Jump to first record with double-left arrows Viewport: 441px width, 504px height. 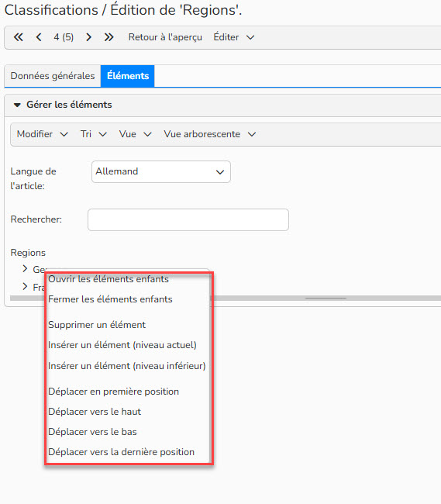pyautogui.click(x=19, y=37)
